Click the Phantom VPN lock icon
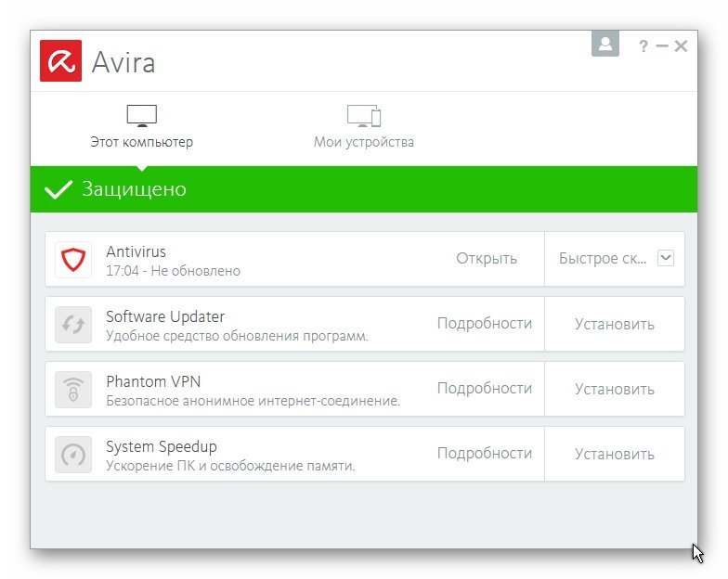 click(x=72, y=390)
